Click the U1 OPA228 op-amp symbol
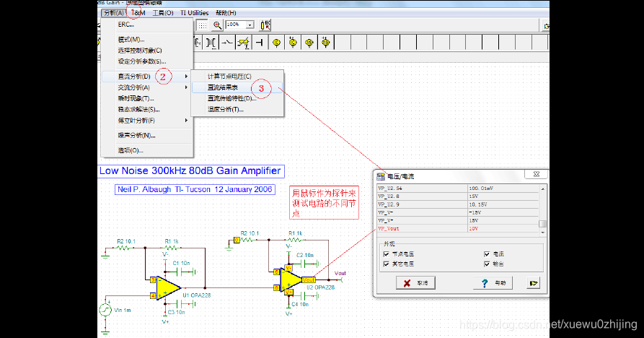The height and width of the screenshot is (338, 644). click(x=169, y=288)
